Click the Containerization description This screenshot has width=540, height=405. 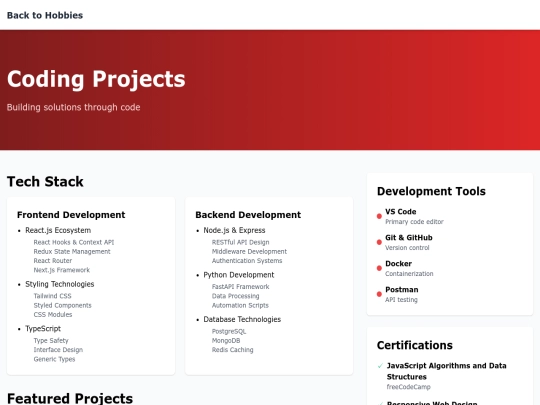tap(409, 274)
